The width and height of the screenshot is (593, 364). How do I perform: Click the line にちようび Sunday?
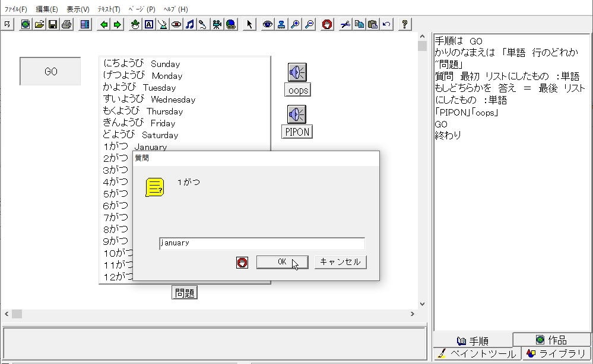point(141,63)
